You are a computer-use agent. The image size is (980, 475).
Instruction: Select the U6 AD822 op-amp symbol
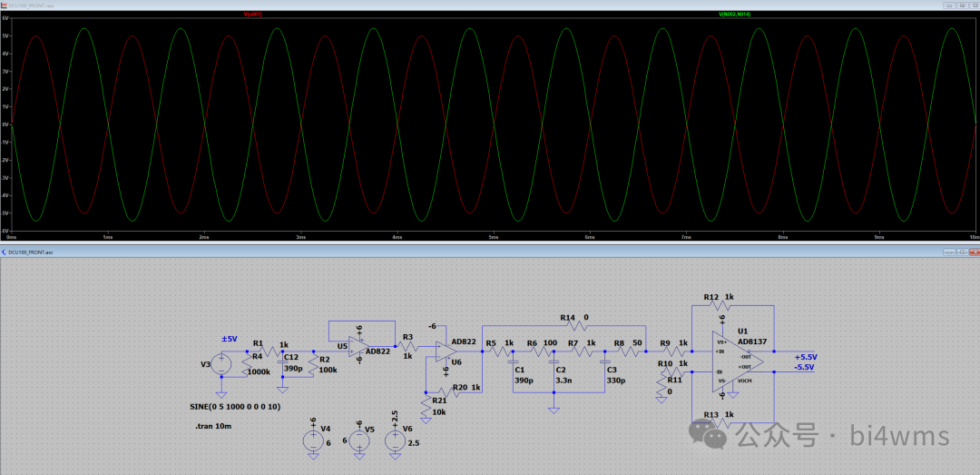tap(445, 350)
